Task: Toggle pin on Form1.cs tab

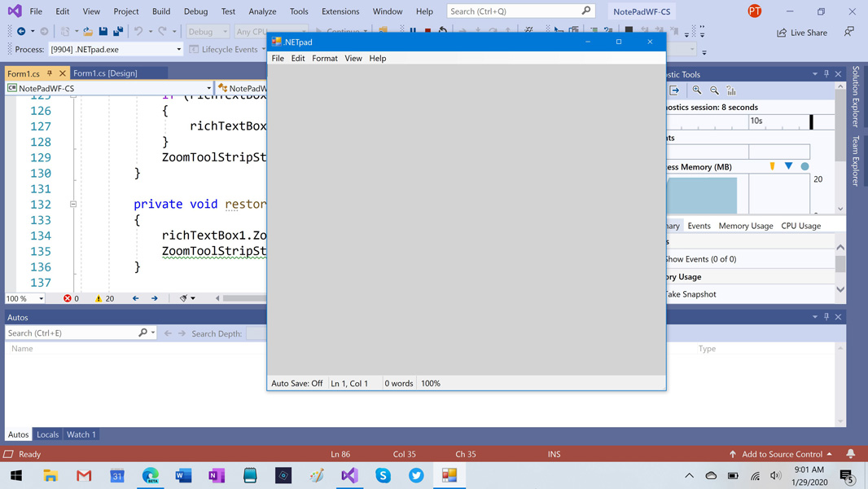Action: pos(50,73)
